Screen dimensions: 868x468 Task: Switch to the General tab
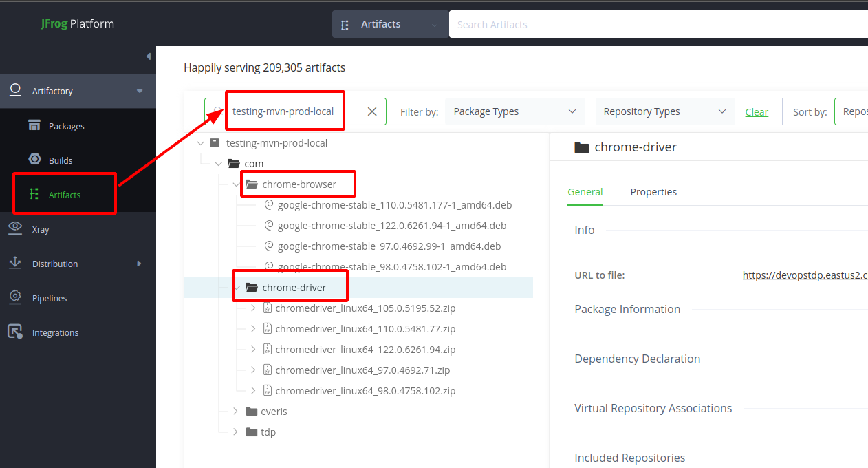coord(585,192)
